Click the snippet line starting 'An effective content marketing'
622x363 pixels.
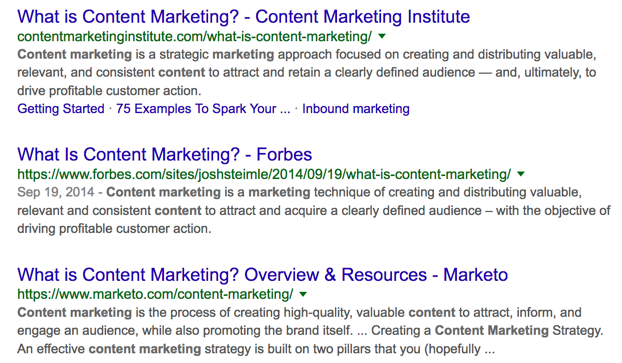(x=256, y=349)
